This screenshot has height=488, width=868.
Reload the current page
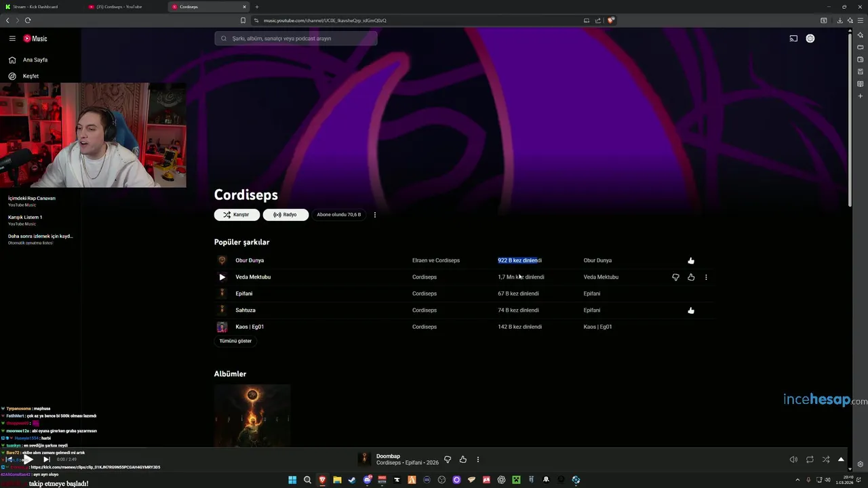[28, 20]
